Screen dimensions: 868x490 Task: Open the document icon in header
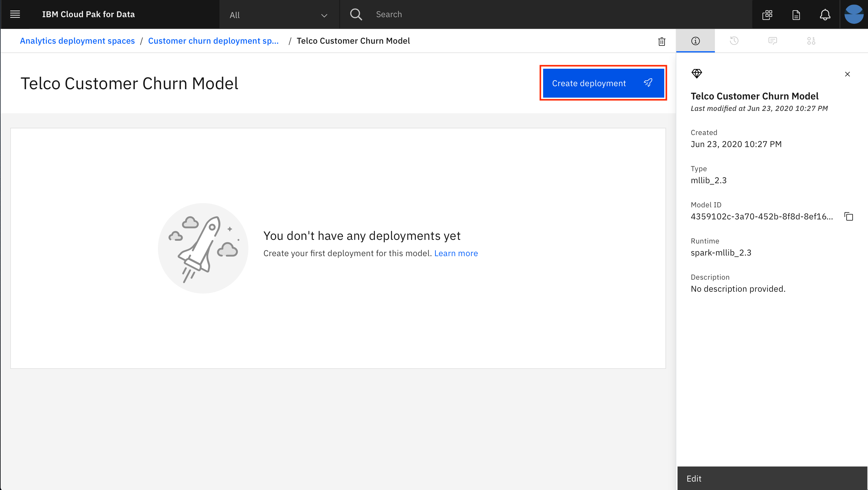pyautogui.click(x=796, y=14)
